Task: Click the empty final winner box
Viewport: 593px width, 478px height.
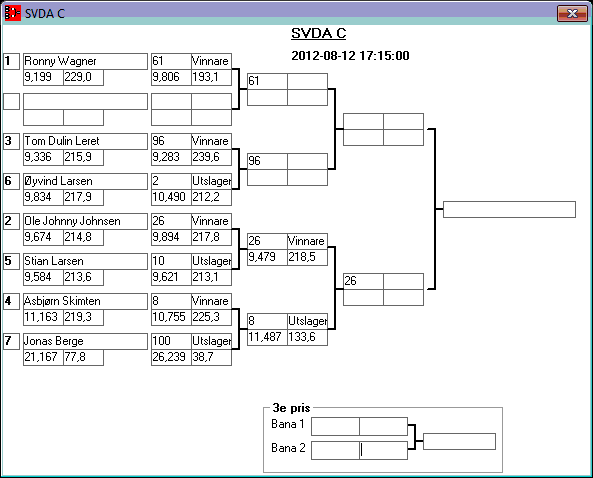Action: pyautogui.click(x=509, y=210)
